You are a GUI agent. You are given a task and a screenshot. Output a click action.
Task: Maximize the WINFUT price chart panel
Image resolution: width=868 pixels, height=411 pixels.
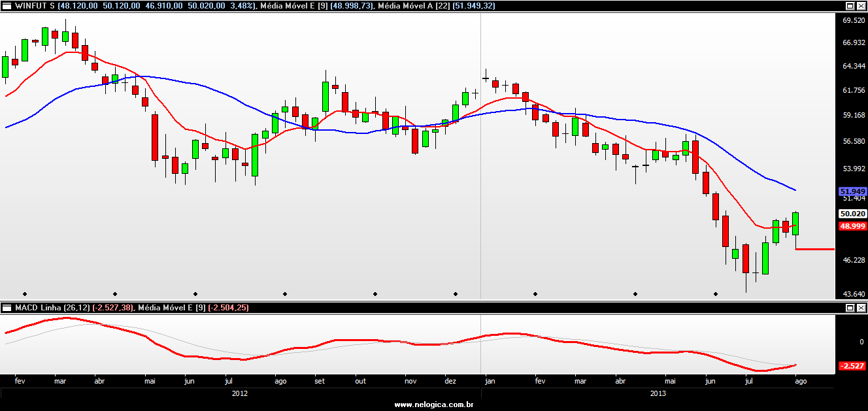coord(850,5)
